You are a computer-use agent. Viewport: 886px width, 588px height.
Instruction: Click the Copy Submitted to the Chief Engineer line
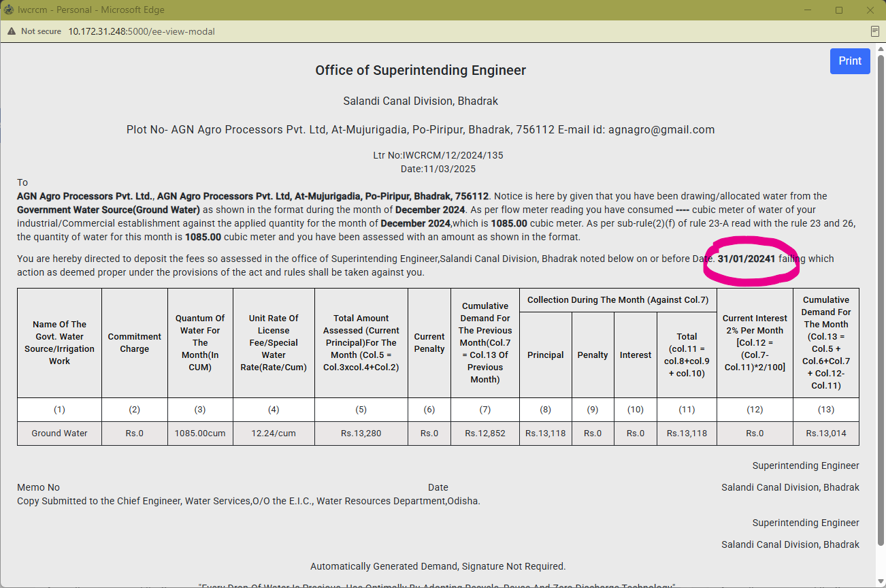(x=248, y=501)
